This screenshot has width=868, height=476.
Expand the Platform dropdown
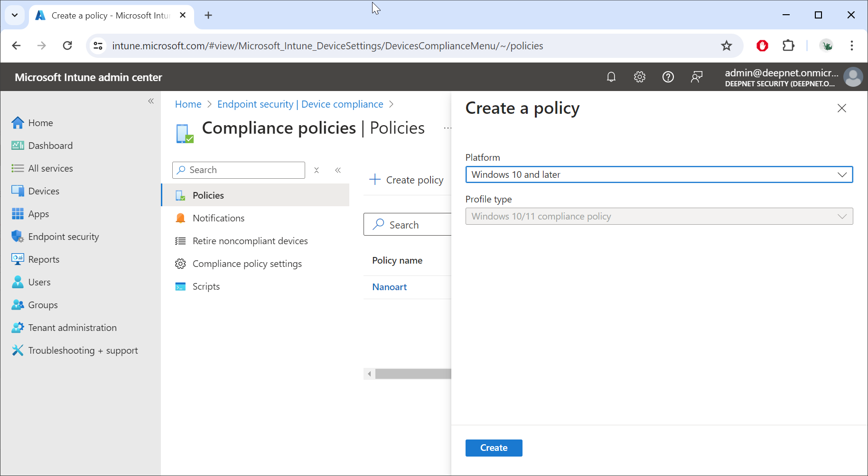click(659, 174)
